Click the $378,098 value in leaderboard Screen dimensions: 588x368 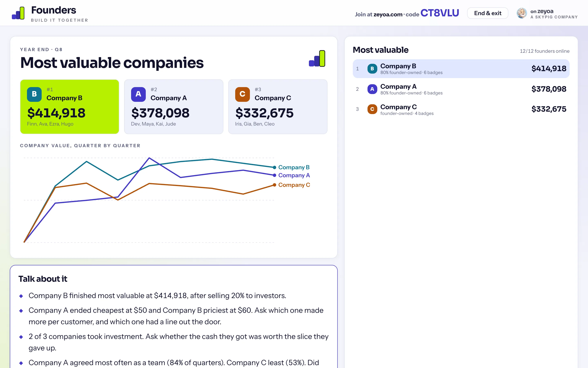pos(549,89)
